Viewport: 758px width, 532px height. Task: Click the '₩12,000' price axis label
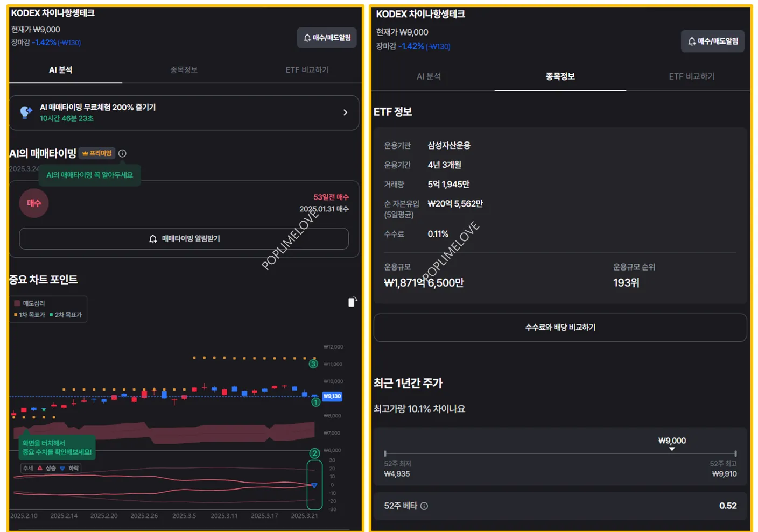[x=333, y=347]
